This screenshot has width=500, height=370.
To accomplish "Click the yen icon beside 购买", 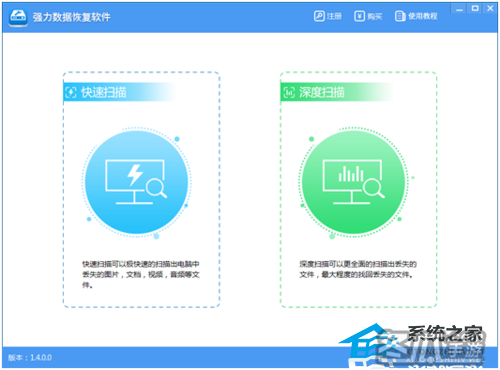I will 359,16.
